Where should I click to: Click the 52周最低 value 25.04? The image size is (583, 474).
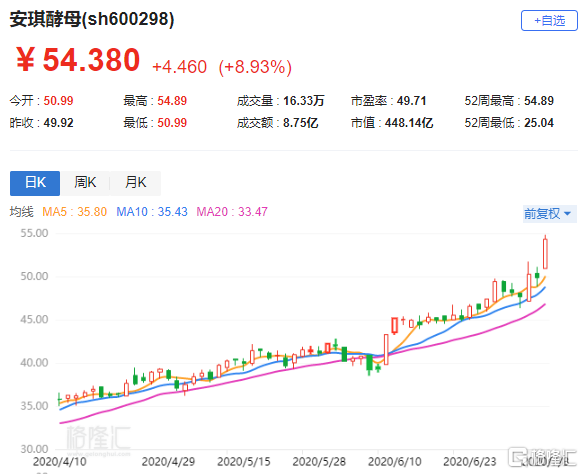539,123
